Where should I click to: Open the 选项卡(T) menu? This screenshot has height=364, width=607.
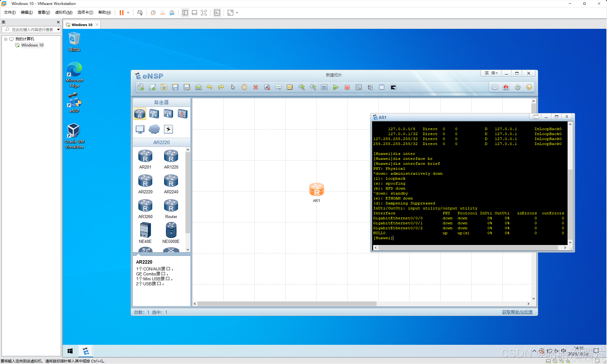click(85, 12)
